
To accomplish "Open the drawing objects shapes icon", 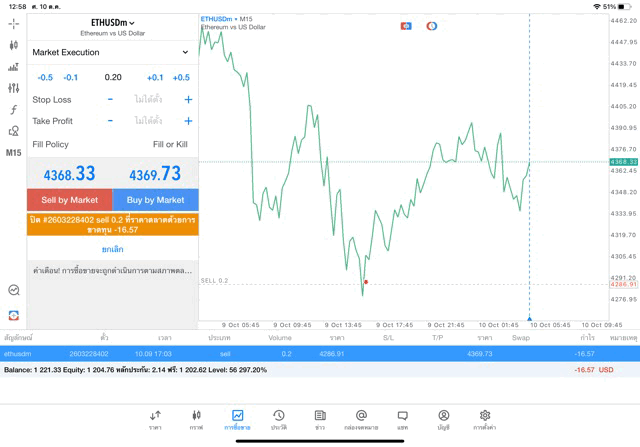I will pyautogui.click(x=13, y=131).
